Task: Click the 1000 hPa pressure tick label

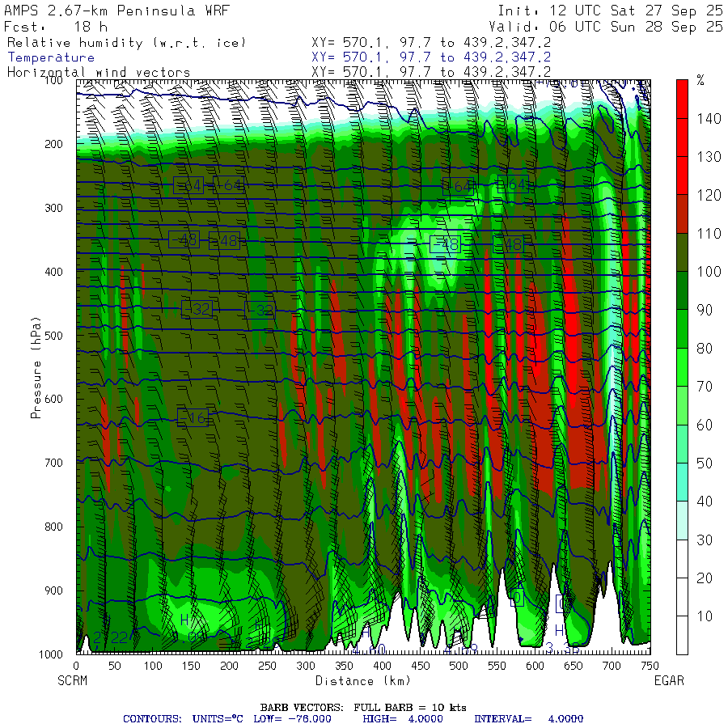Action: [x=51, y=654]
